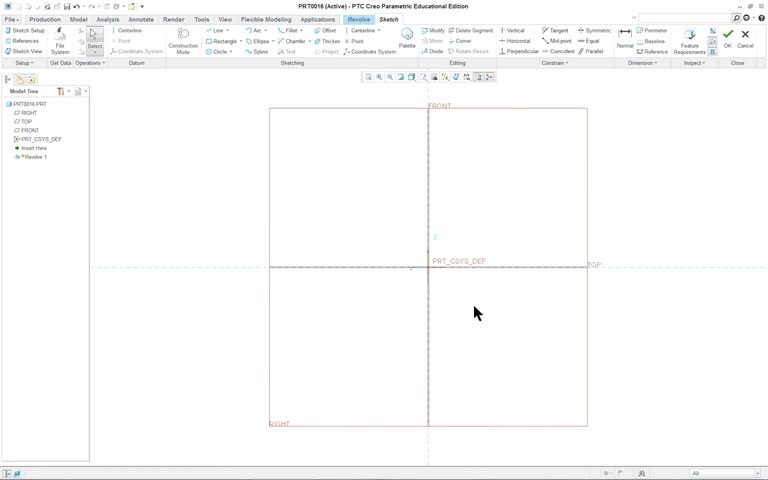Add sketching Coordinate System

point(370,51)
